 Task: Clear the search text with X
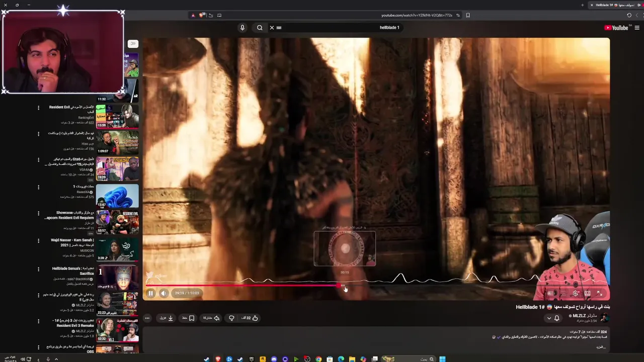[x=272, y=28]
